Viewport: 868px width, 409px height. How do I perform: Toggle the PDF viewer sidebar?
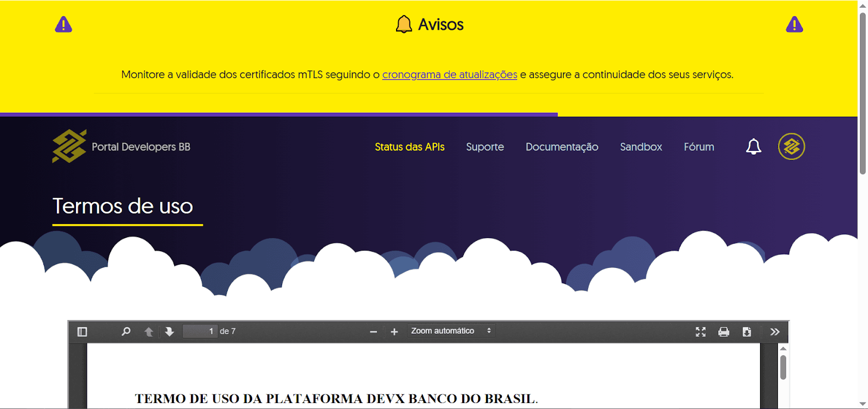click(82, 331)
